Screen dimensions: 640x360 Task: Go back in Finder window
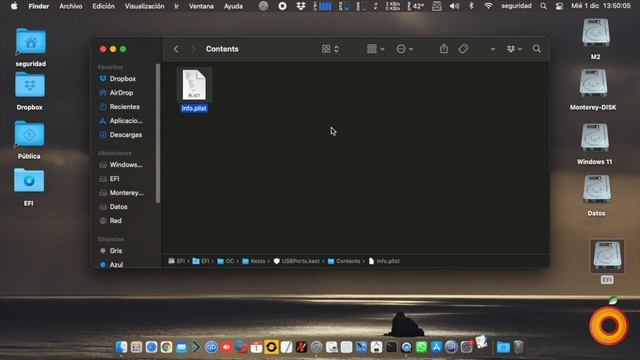[x=176, y=49]
